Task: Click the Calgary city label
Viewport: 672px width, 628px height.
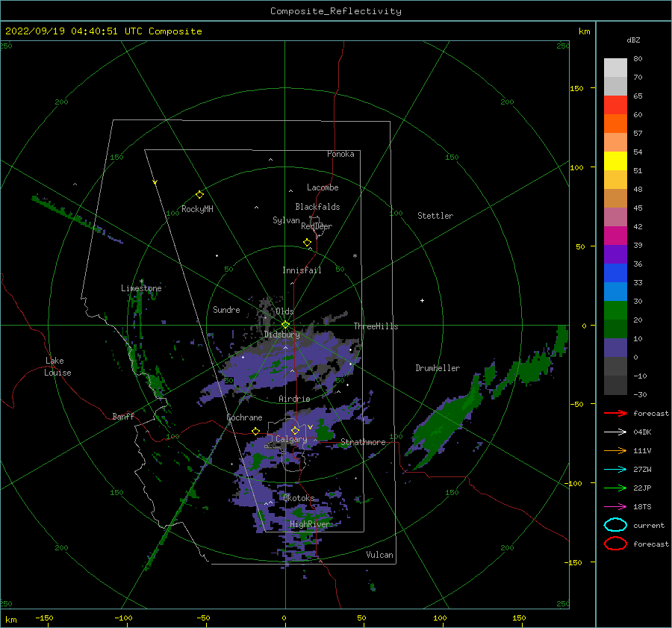Action: tap(291, 439)
